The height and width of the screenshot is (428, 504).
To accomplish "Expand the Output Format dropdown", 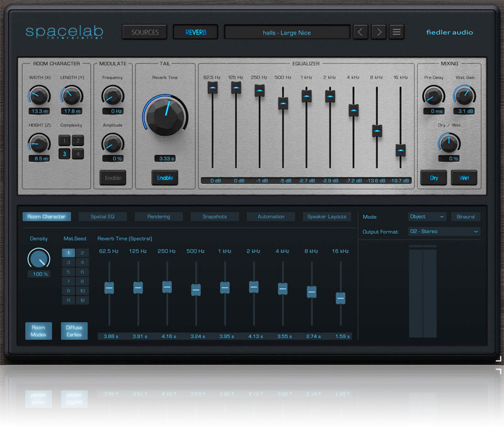I will (444, 232).
